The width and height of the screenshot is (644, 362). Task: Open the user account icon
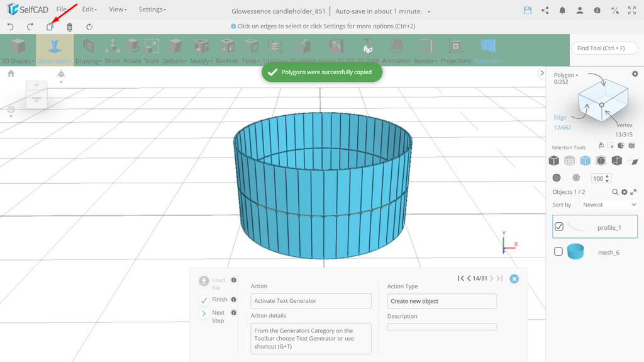point(579,11)
